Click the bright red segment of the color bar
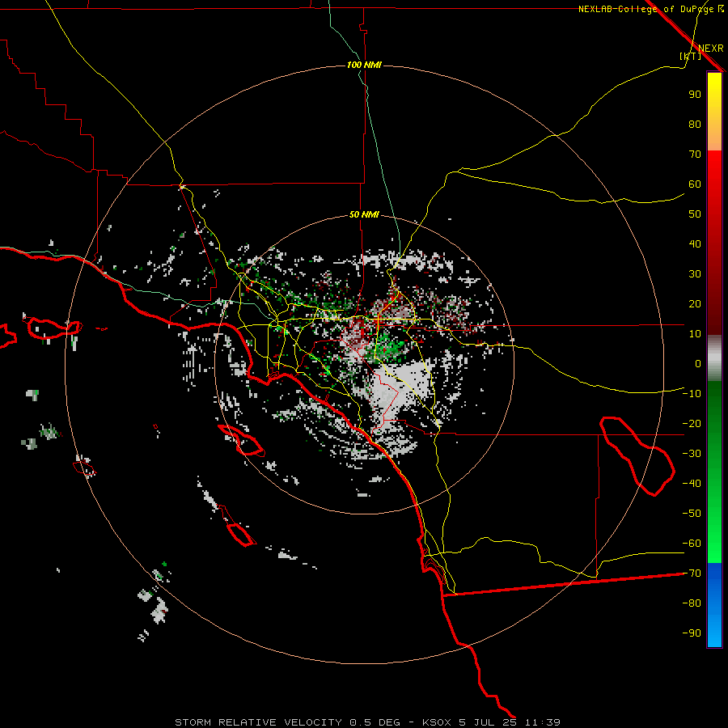This screenshot has width=728, height=728. click(714, 186)
